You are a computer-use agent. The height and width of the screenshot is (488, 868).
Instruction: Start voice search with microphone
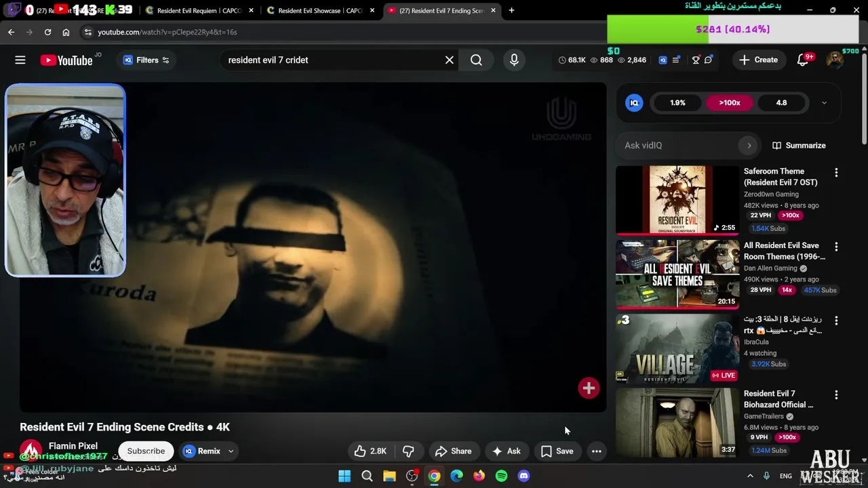pyautogui.click(x=514, y=60)
